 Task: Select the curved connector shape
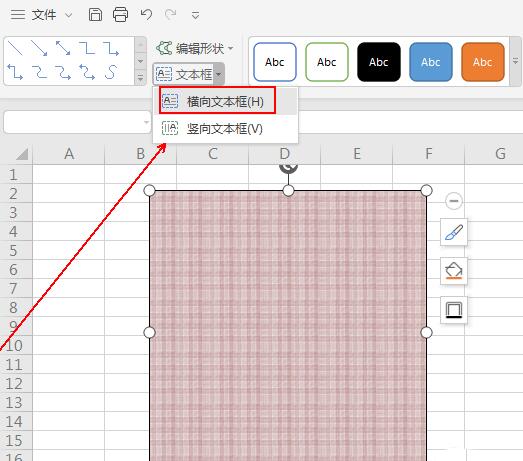tap(39, 72)
